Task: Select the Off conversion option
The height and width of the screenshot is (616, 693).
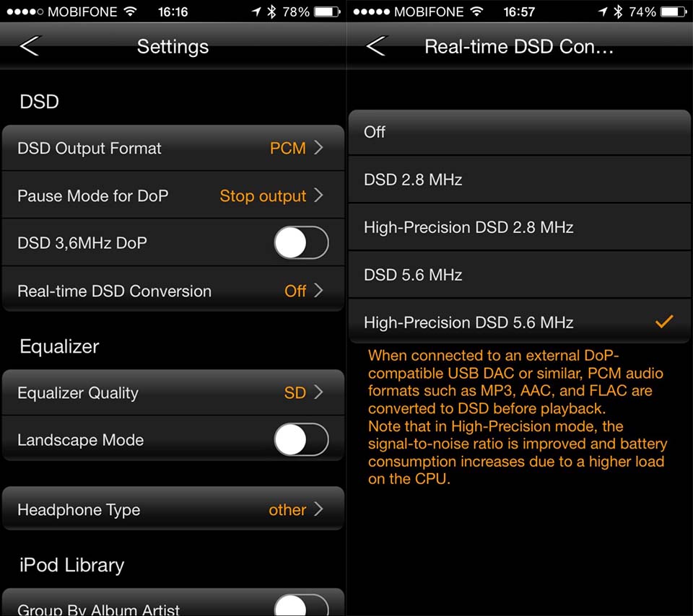Action: [520, 132]
